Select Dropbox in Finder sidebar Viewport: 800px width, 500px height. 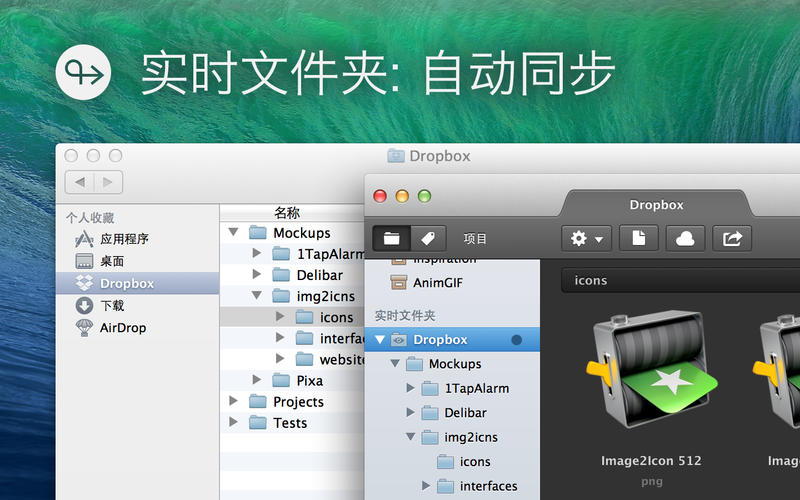pyautogui.click(x=137, y=283)
